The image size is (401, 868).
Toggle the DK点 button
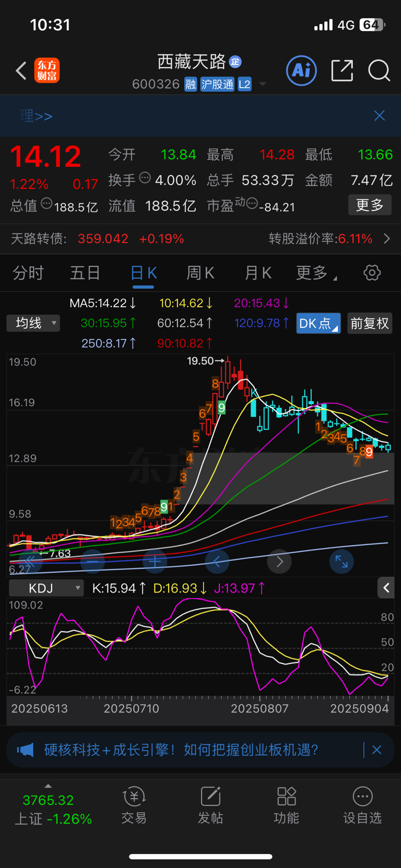point(318,324)
